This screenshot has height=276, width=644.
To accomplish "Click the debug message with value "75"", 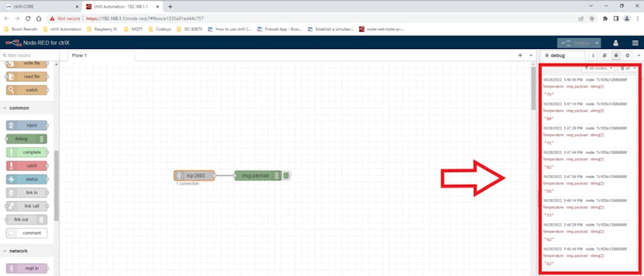I will coord(590,86).
